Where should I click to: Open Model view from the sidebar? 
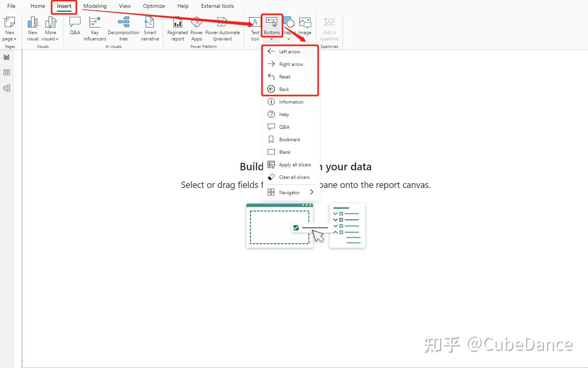[7, 88]
